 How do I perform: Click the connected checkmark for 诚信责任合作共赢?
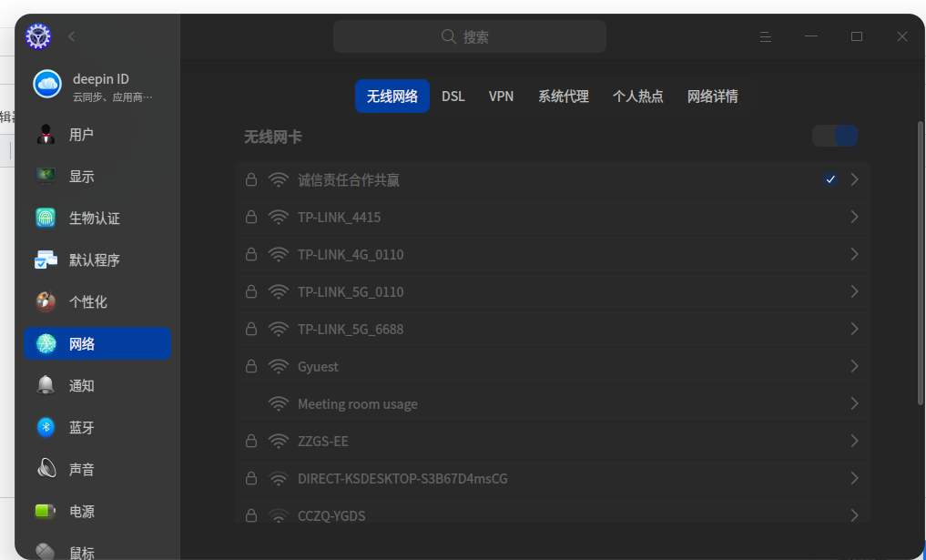coord(830,179)
